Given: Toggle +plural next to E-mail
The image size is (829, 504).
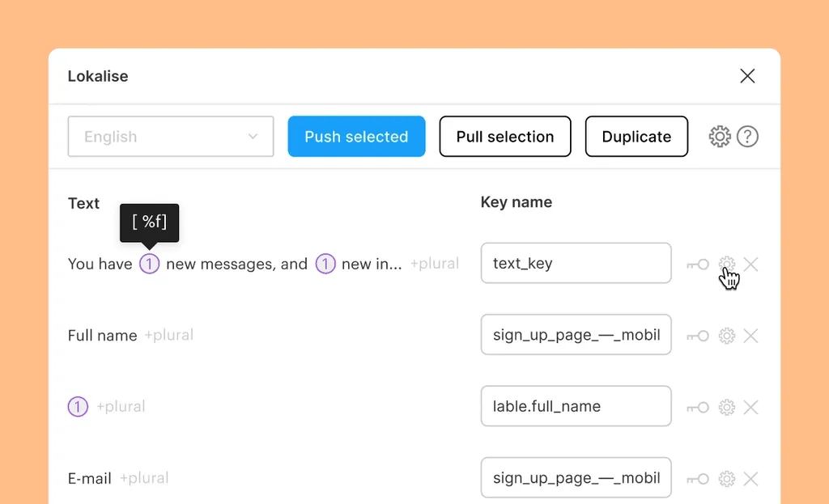Looking at the screenshot, I should coord(144,478).
